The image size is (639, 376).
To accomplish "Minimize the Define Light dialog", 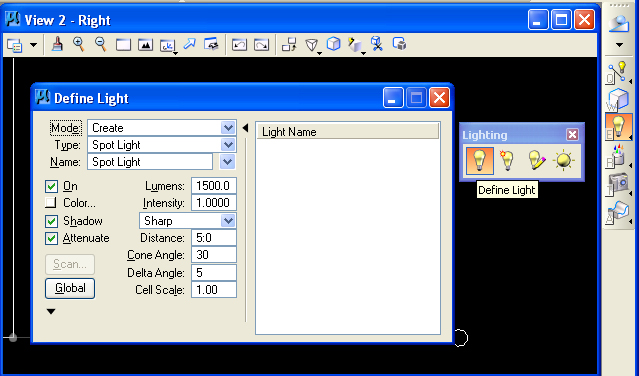I will coord(393,98).
